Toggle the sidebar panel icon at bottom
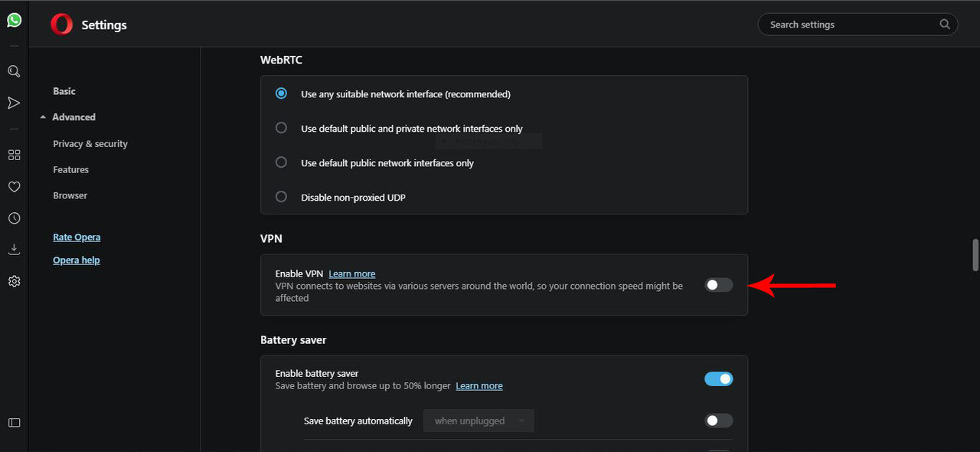Viewport: 980px width, 452px height. [14, 423]
